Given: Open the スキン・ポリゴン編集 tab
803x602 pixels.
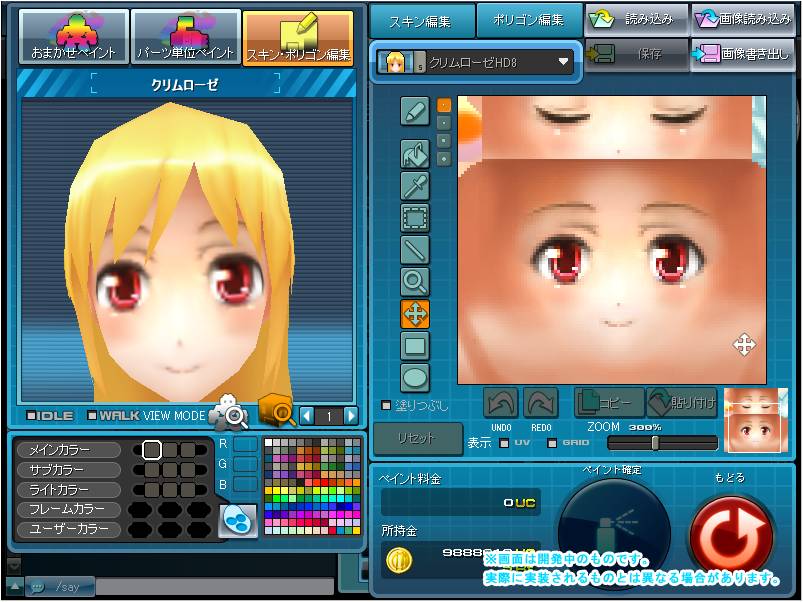Looking at the screenshot, I should pos(298,38).
